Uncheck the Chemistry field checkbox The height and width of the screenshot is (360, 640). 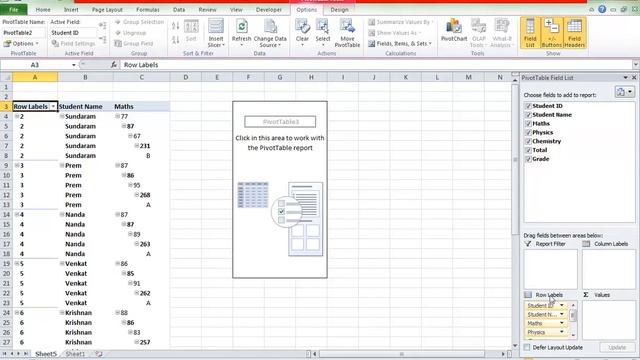click(528, 141)
